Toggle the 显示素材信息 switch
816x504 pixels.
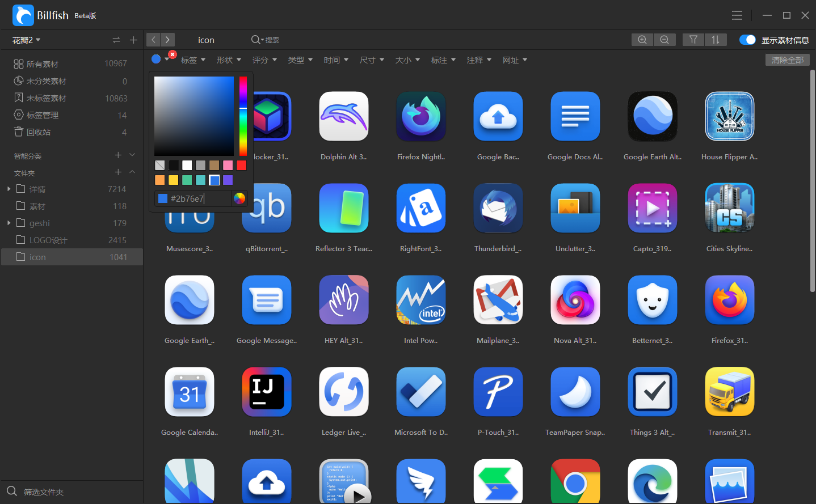click(x=747, y=40)
